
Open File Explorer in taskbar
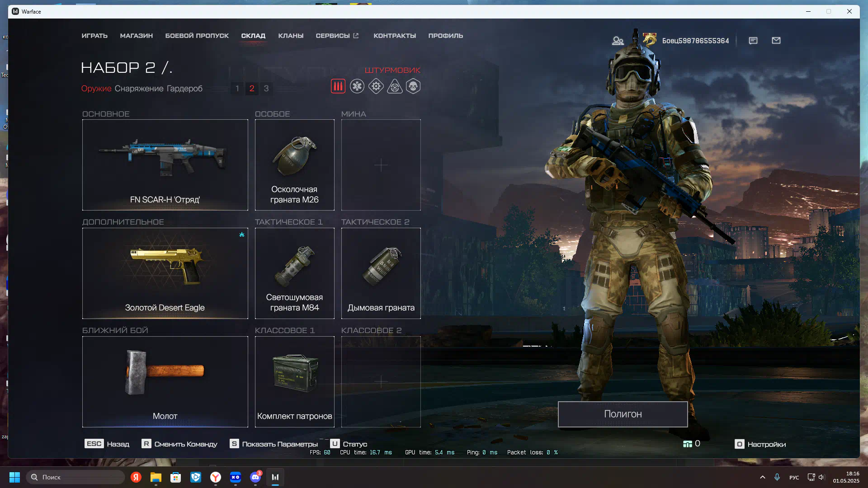coord(156,477)
